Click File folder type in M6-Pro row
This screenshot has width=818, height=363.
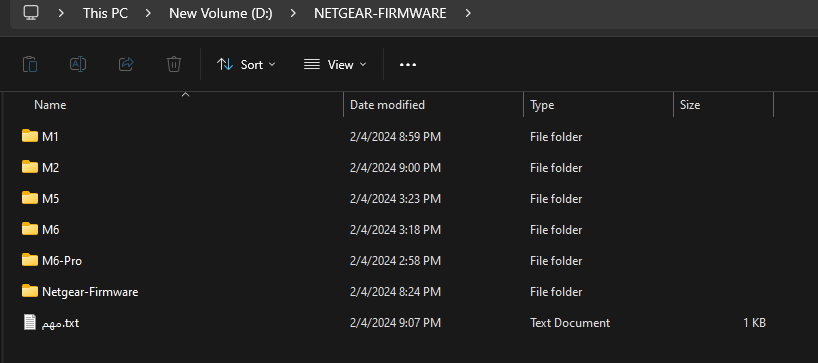point(556,260)
